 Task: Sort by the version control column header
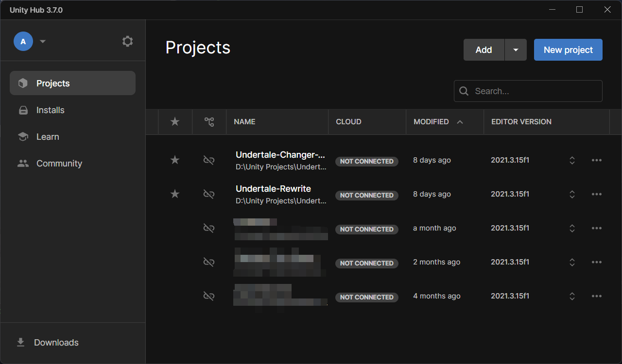tap(209, 122)
